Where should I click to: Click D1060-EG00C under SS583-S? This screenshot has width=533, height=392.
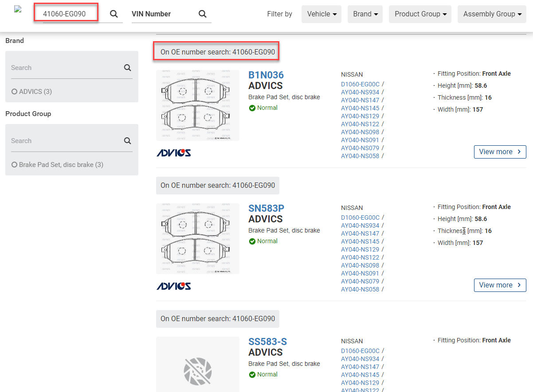tap(361, 351)
